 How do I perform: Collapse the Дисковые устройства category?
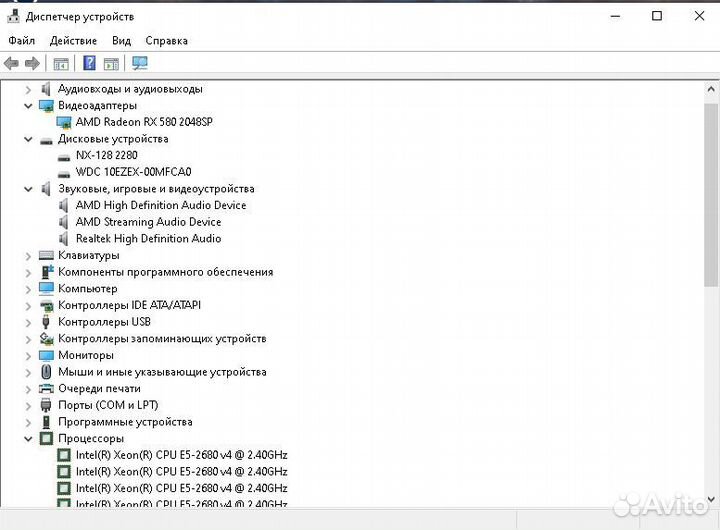pos(28,139)
